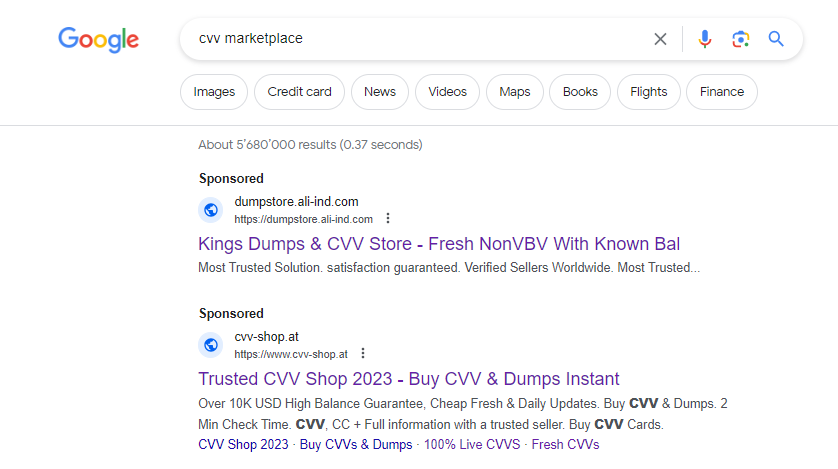This screenshot has height=469, width=838.
Task: Select the Credit card filter chip
Action: click(299, 92)
